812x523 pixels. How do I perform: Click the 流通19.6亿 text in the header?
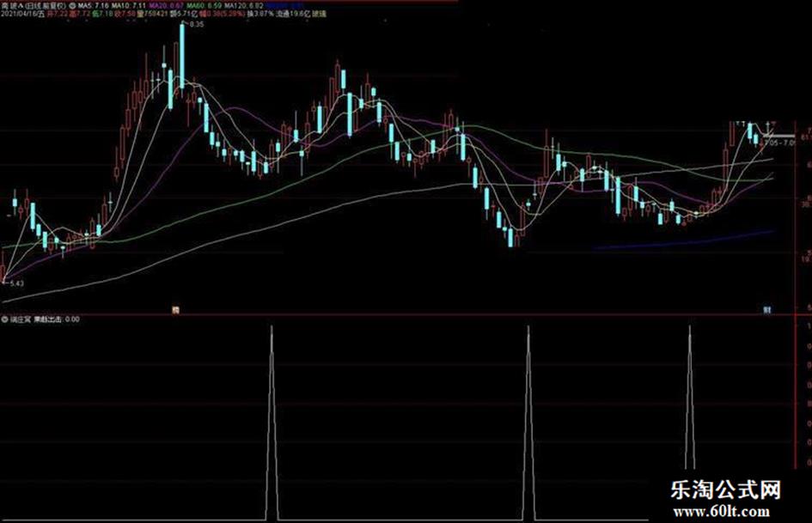tap(294, 14)
